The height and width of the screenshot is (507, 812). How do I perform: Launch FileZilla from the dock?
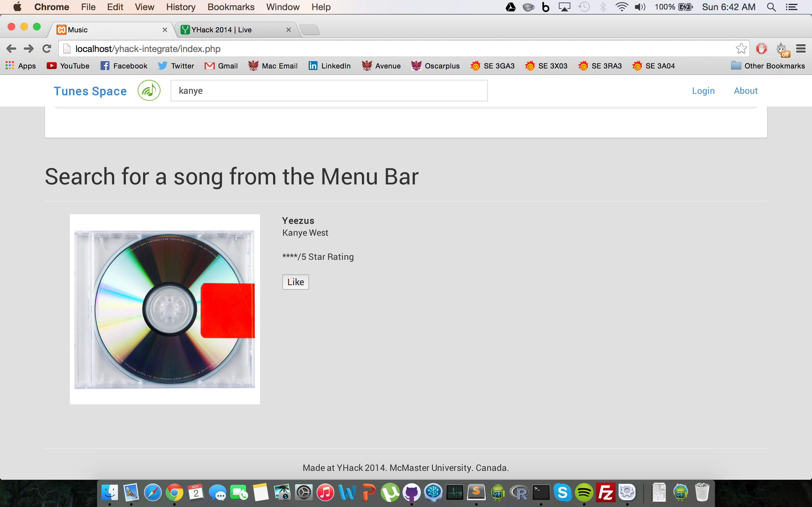[x=605, y=492]
